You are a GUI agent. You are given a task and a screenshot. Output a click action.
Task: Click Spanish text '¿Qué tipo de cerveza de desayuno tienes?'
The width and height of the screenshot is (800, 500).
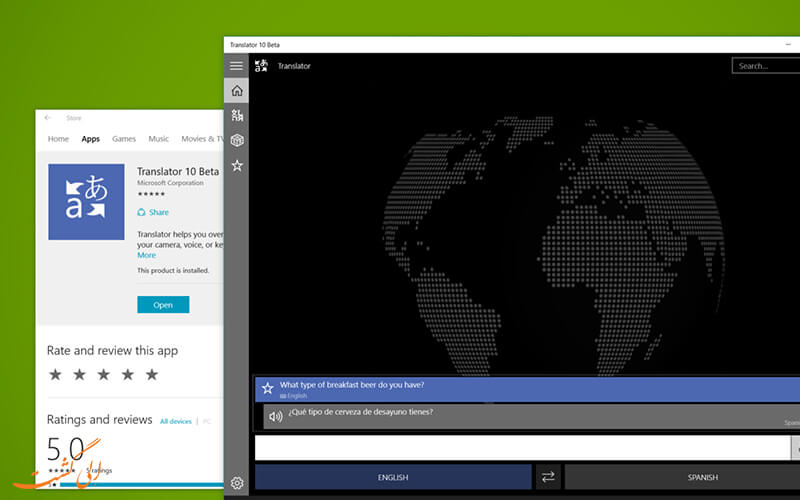[360, 412]
